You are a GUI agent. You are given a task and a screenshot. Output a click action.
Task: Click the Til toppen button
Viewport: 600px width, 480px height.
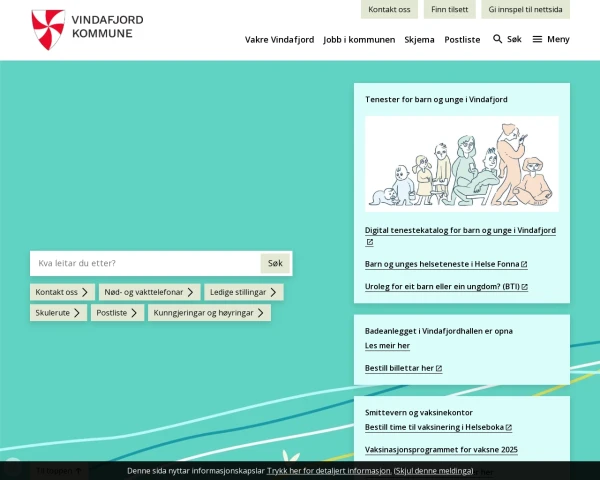pyautogui.click(x=59, y=471)
